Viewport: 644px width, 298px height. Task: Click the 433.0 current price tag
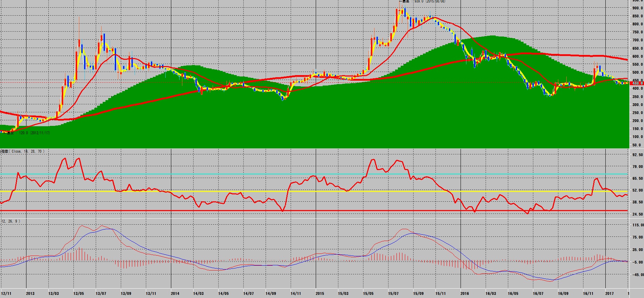[x=637, y=83]
